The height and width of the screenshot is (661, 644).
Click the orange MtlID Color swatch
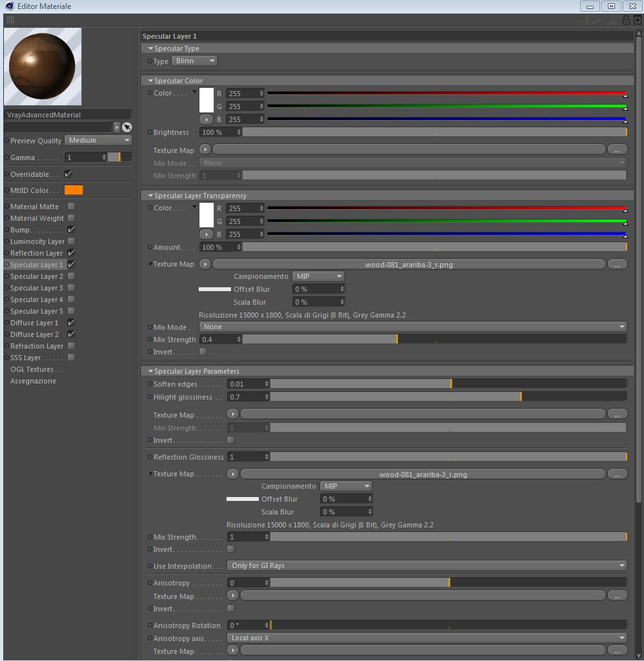74,190
